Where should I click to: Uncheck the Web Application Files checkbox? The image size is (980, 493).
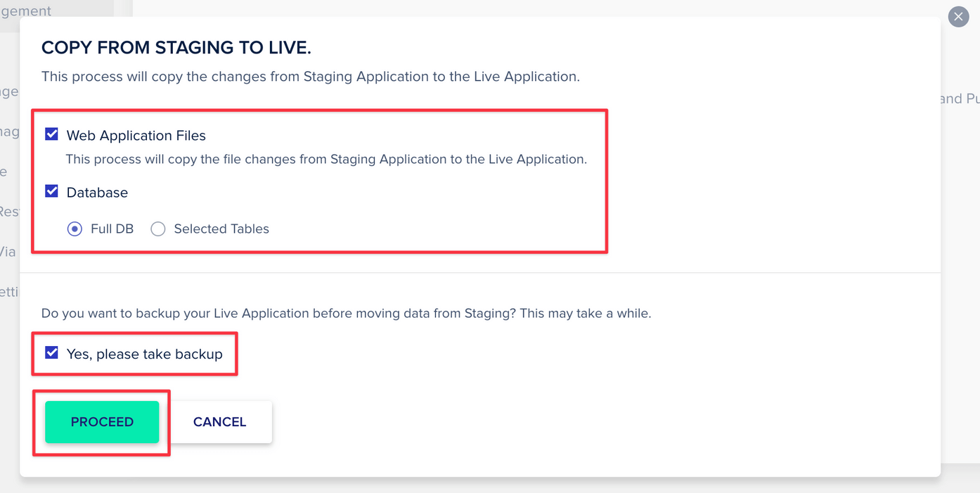[52, 134]
